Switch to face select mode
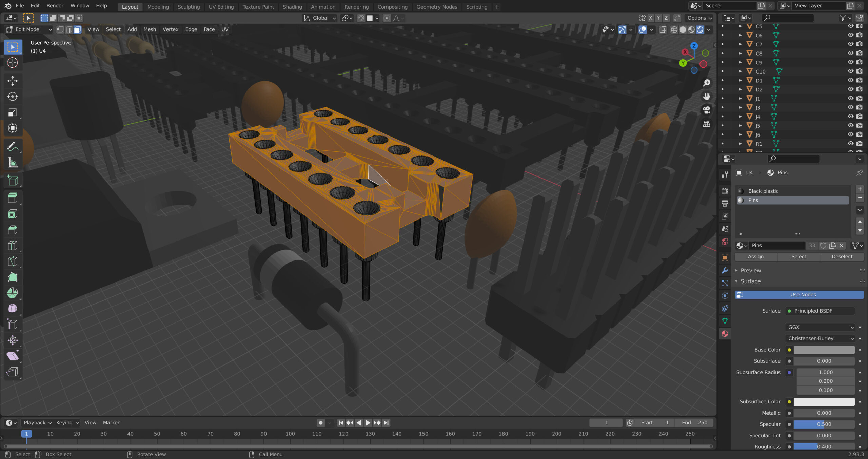Viewport: 868px width, 459px height. pos(77,29)
